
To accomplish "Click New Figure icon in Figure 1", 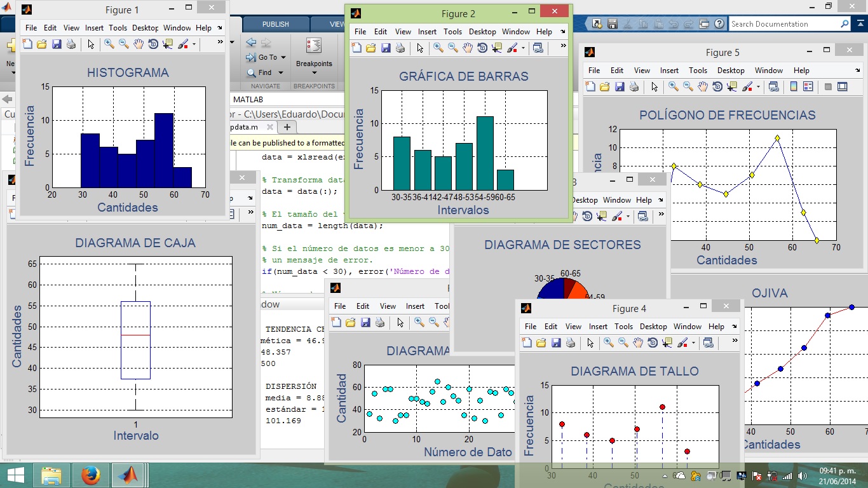I will [27, 44].
